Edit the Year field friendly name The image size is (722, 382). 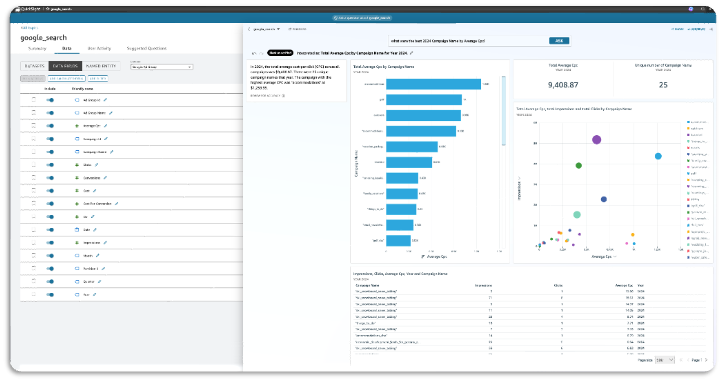tap(94, 295)
